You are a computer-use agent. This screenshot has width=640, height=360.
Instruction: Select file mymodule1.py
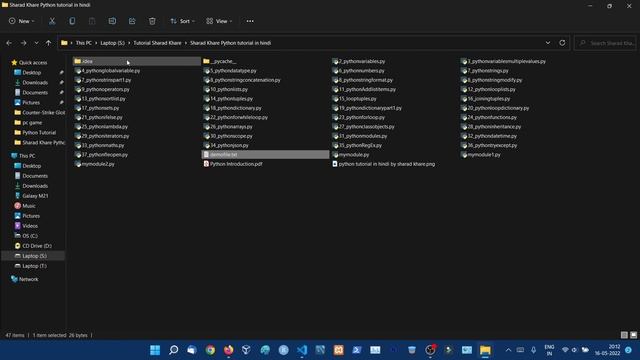coord(484,155)
